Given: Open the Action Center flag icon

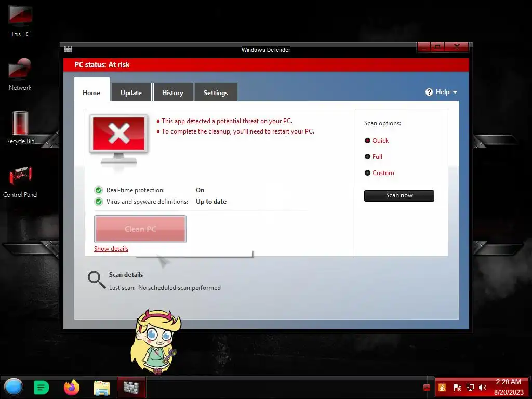Looking at the screenshot, I should (457, 388).
